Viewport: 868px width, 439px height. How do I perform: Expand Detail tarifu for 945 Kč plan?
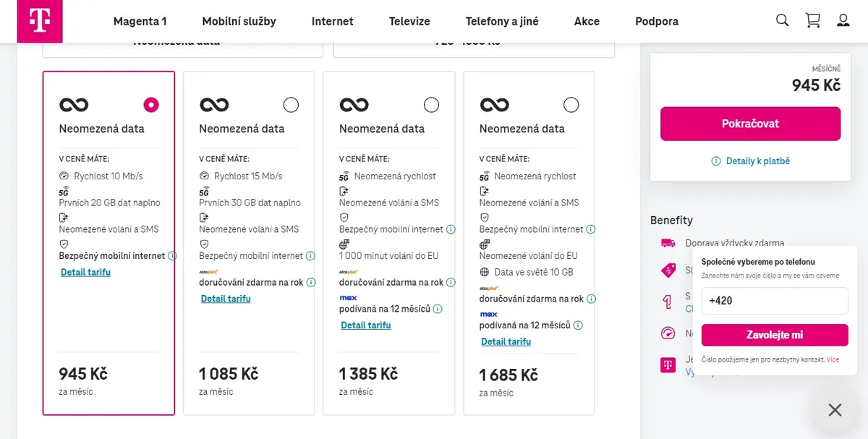point(85,273)
